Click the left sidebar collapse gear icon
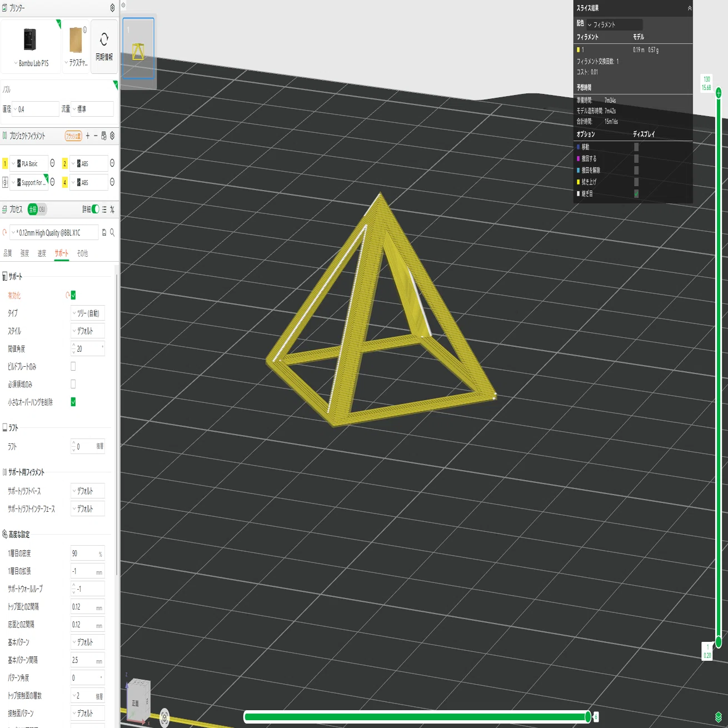The width and height of the screenshot is (728, 728). 123,5
